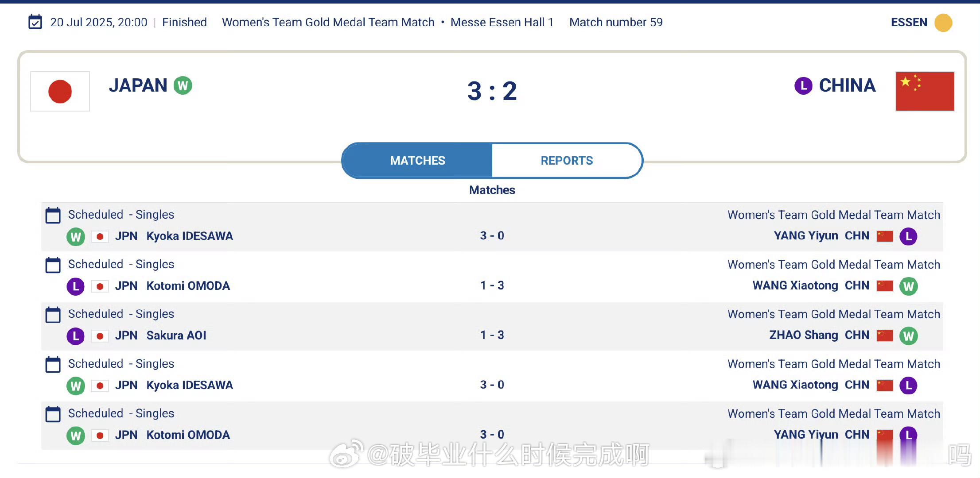980x478 pixels.
Task: Click the China flag next to WANG Xiaotong's second match
Action: point(885,385)
